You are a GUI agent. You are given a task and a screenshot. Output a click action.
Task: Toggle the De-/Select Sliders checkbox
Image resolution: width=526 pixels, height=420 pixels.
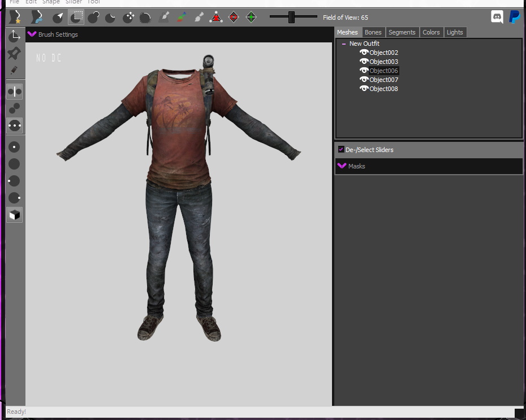[x=341, y=149]
